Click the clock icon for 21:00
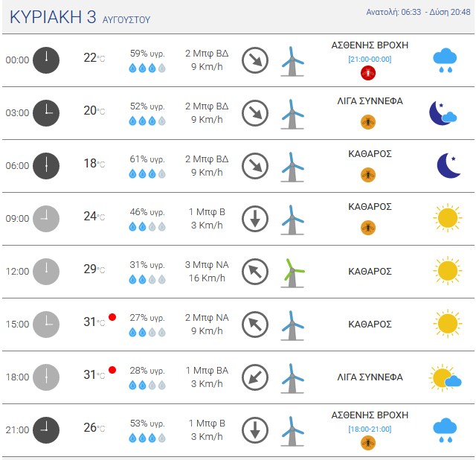 click(x=46, y=430)
